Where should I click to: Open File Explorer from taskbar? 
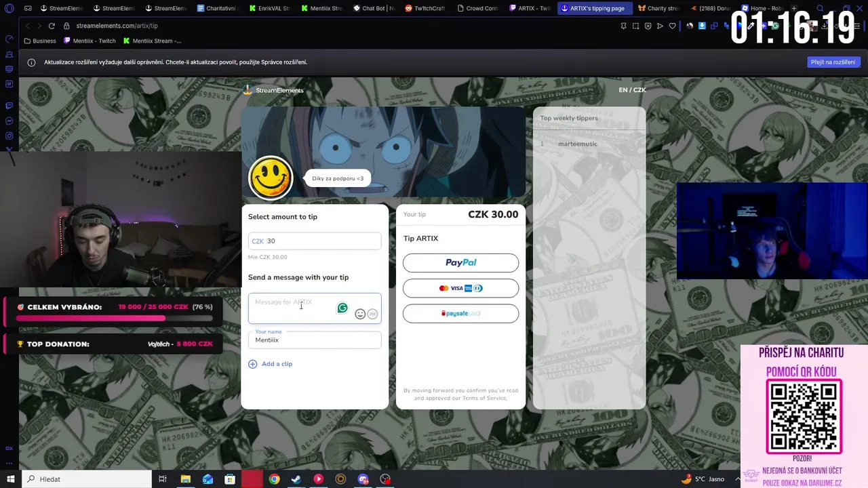[185, 479]
